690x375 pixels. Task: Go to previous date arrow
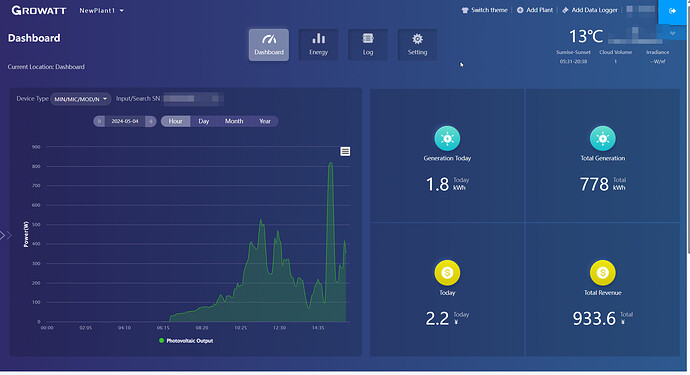click(99, 121)
